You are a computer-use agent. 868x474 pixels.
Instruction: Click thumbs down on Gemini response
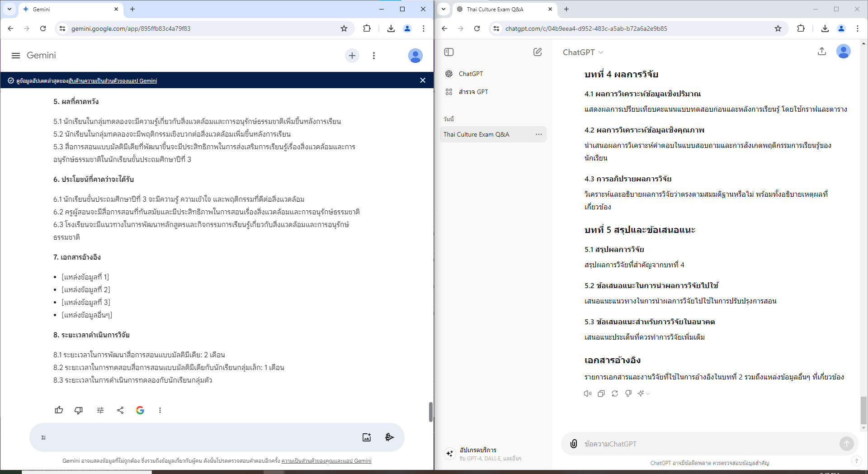click(79, 410)
